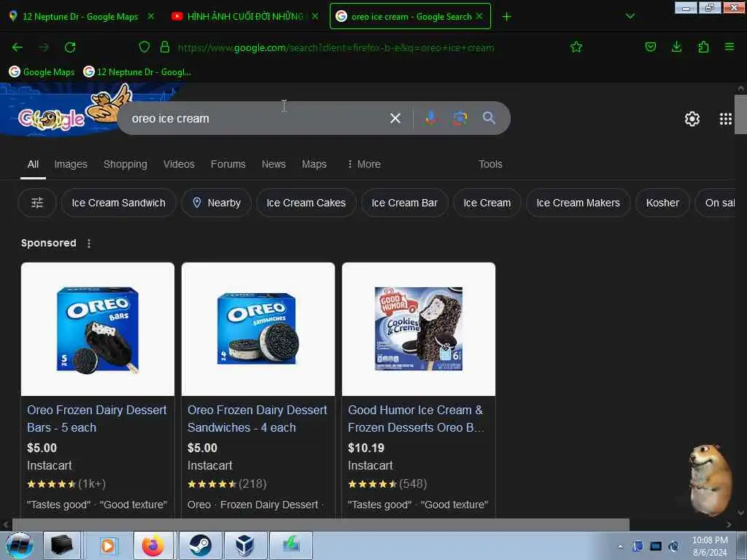Select the All search tab
Viewport: 747px width, 560px height.
33,164
